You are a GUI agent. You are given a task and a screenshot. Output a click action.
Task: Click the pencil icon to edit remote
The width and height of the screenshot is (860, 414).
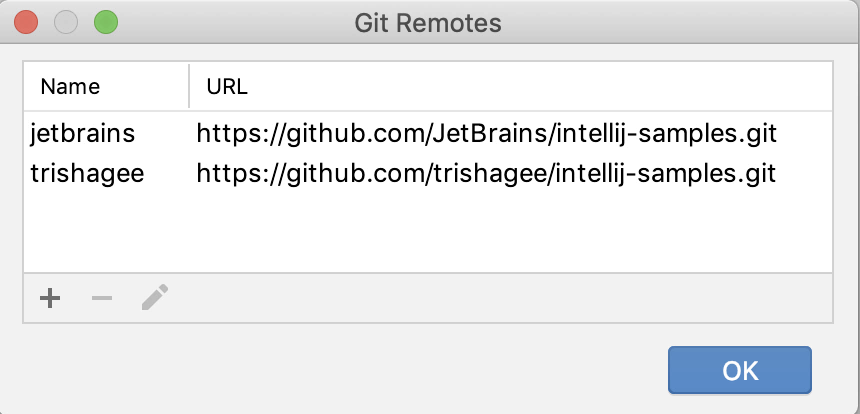[x=154, y=298]
